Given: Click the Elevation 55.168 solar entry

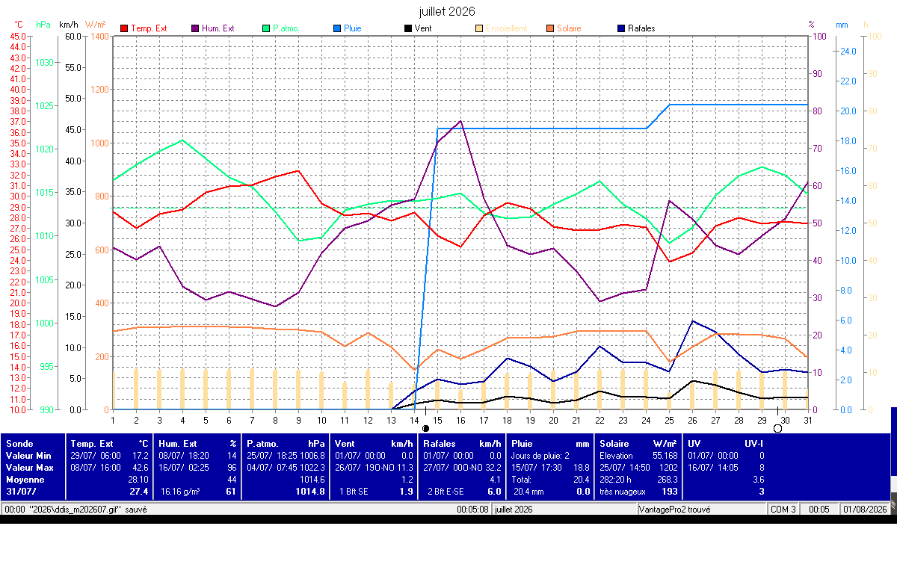Looking at the screenshot, I should pyautogui.click(x=638, y=455).
